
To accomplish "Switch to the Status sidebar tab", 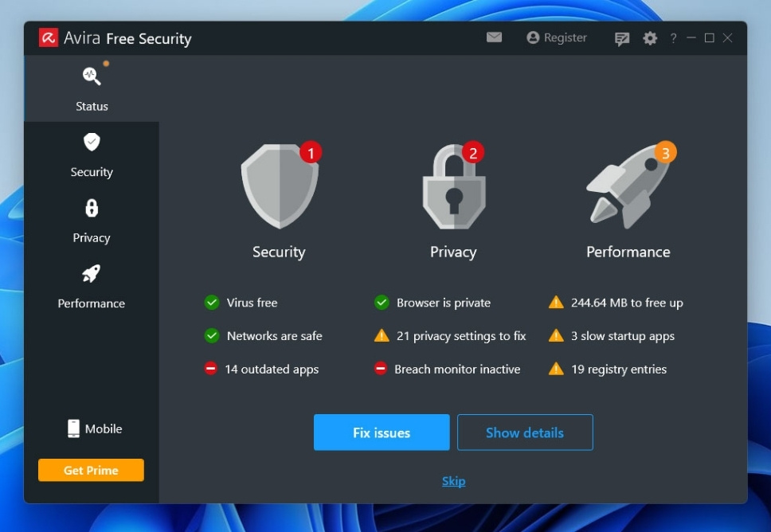I will click(92, 88).
